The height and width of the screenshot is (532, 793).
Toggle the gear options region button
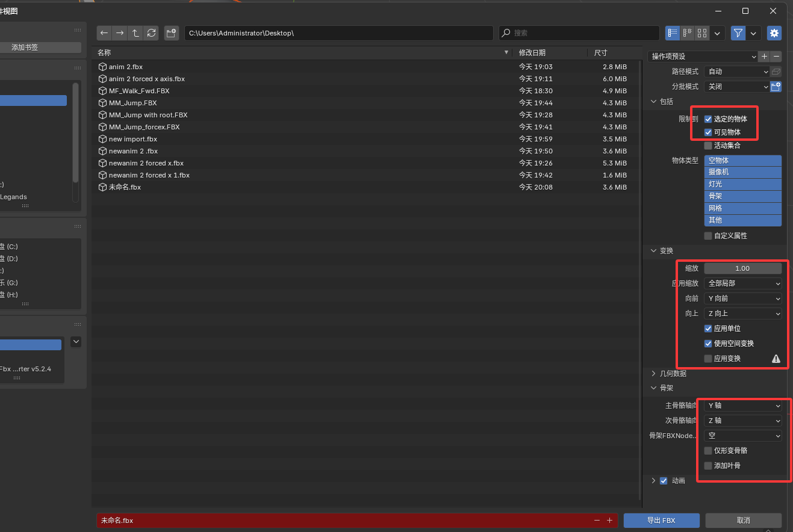coord(774,33)
